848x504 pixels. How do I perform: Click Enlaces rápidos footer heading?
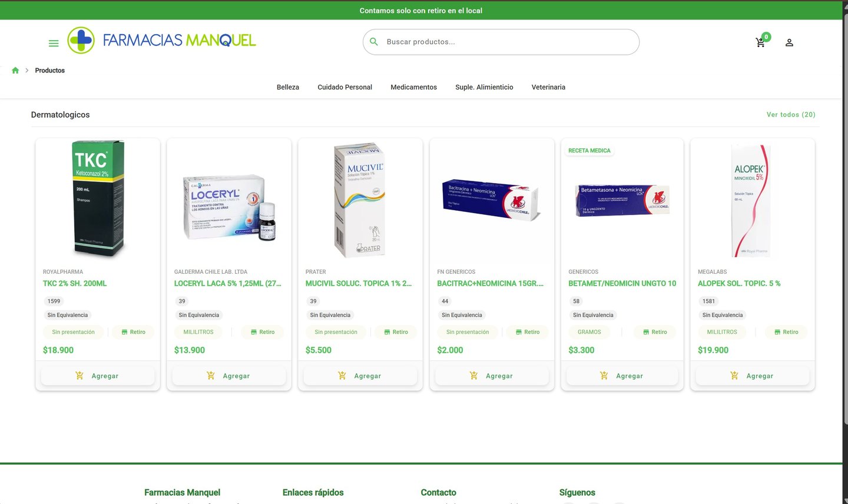coord(313,493)
